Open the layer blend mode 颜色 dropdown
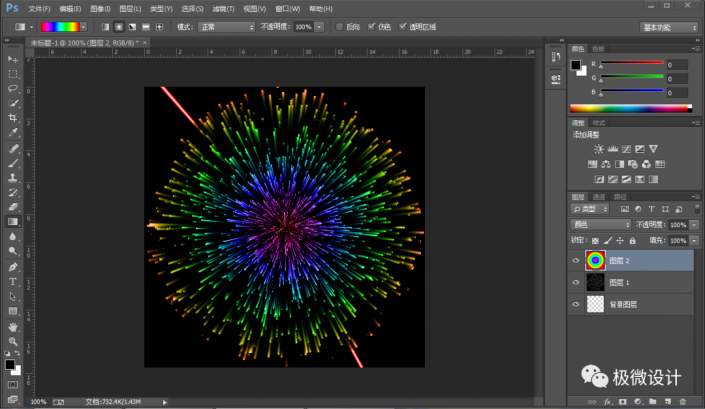Image resolution: width=705 pixels, height=409 pixels. tap(600, 226)
